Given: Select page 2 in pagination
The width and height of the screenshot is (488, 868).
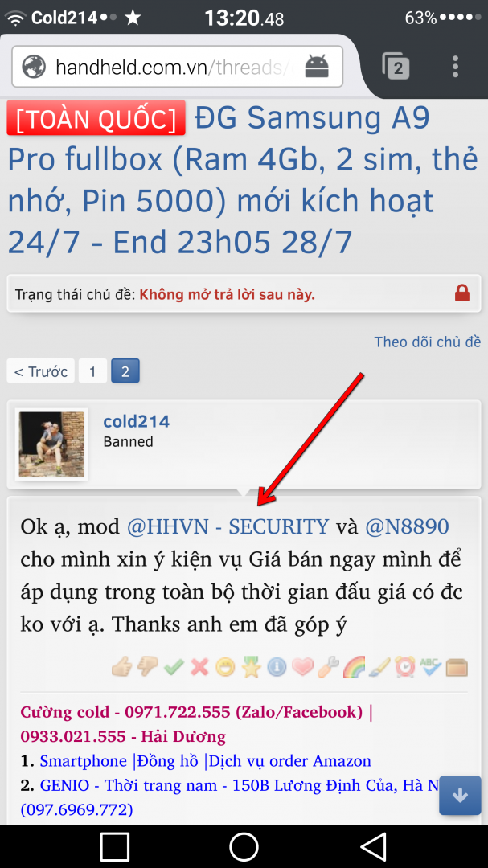Looking at the screenshot, I should (125, 371).
